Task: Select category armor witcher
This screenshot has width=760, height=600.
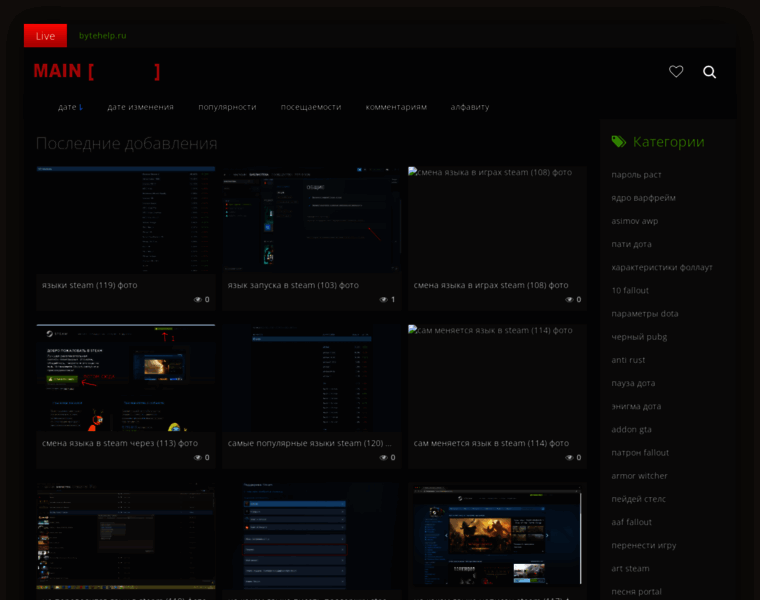Action: (x=639, y=476)
